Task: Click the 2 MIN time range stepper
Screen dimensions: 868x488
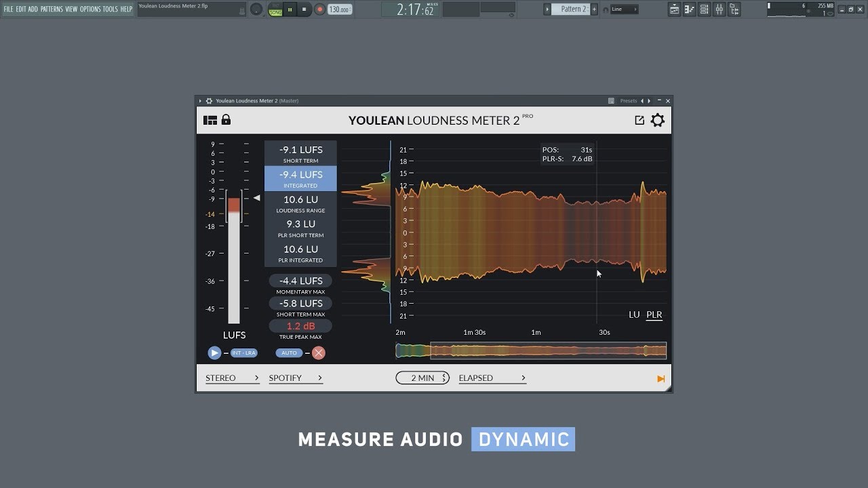Action: [422, 378]
